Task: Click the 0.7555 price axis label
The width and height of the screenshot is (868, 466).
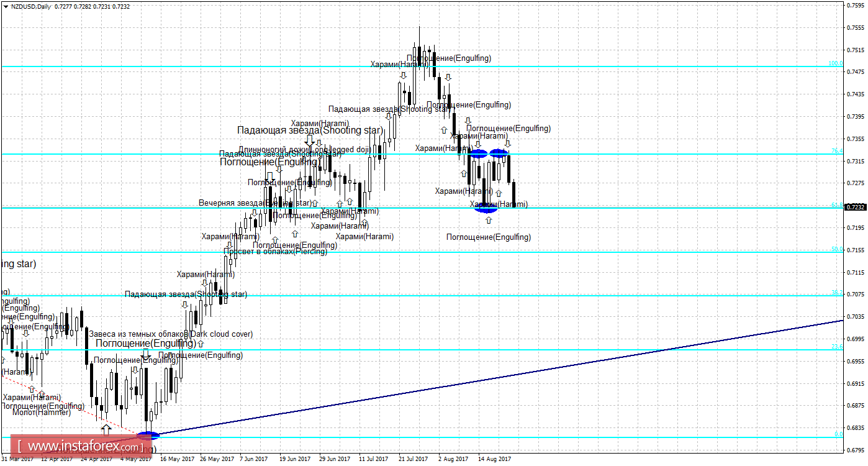Action: coord(855,28)
